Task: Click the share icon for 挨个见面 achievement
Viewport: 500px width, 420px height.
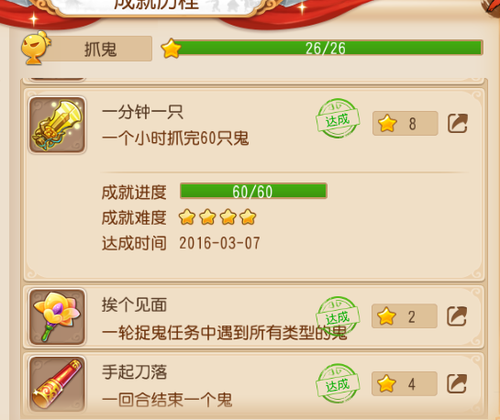Action: pos(457,316)
